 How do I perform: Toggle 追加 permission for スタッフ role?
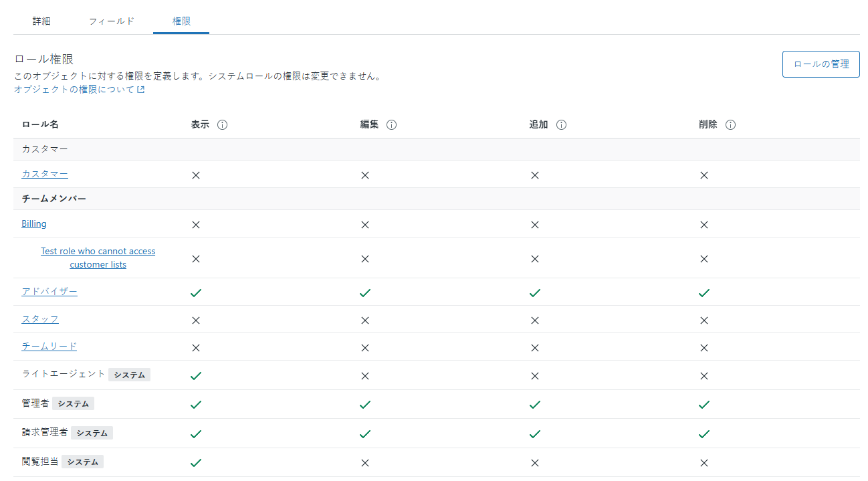[x=534, y=320]
